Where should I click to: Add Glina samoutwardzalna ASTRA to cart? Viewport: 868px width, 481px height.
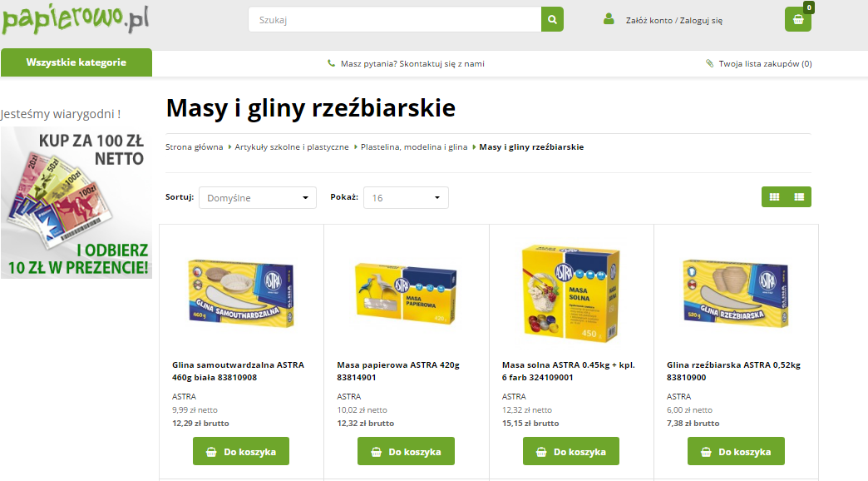point(241,451)
